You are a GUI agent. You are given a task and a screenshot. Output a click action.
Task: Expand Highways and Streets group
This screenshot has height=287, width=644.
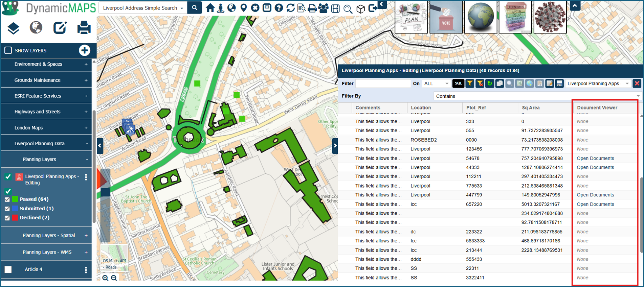pos(86,112)
